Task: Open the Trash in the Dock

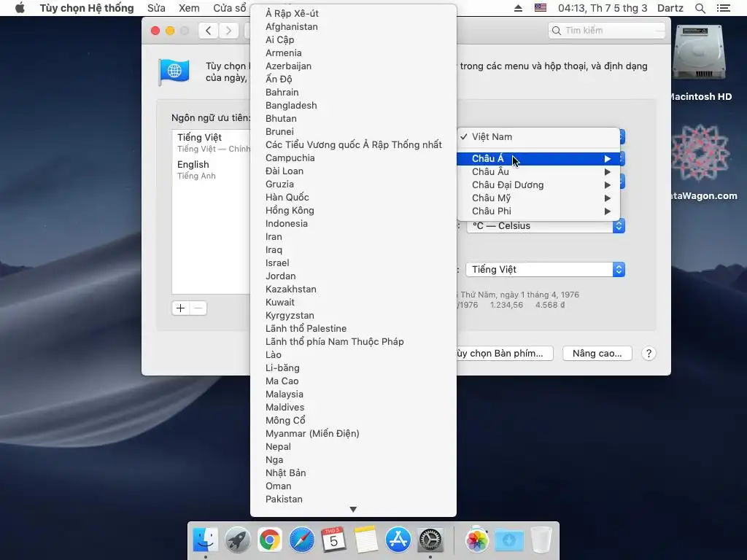Action: (541, 540)
